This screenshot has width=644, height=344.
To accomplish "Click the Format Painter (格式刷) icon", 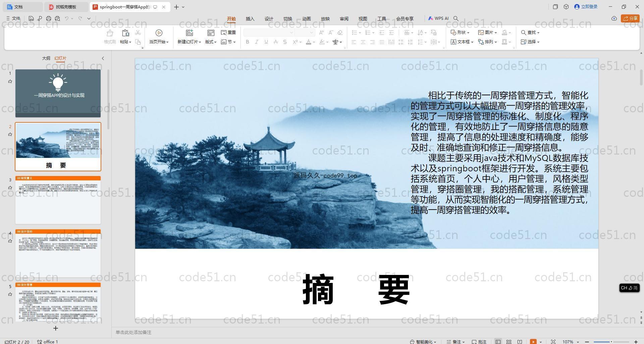I will point(110,33).
